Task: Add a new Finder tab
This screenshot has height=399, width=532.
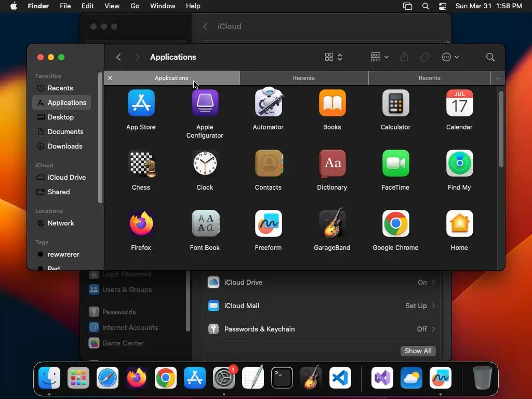Action: 498,78
